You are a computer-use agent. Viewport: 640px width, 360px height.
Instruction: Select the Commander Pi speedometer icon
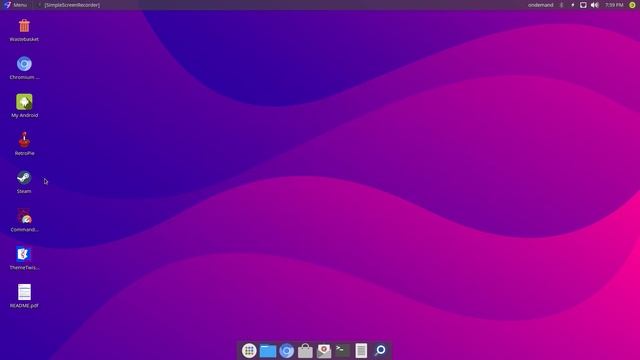coord(24,216)
